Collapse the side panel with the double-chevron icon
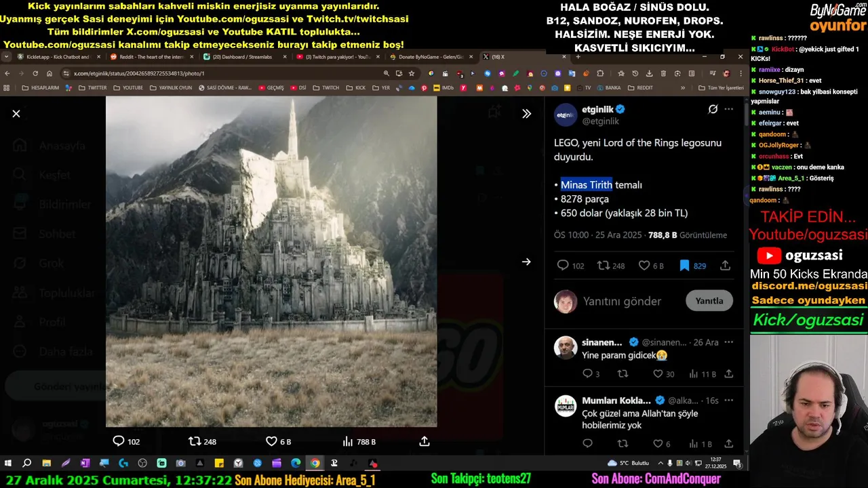This screenshot has height=488, width=868. point(526,114)
